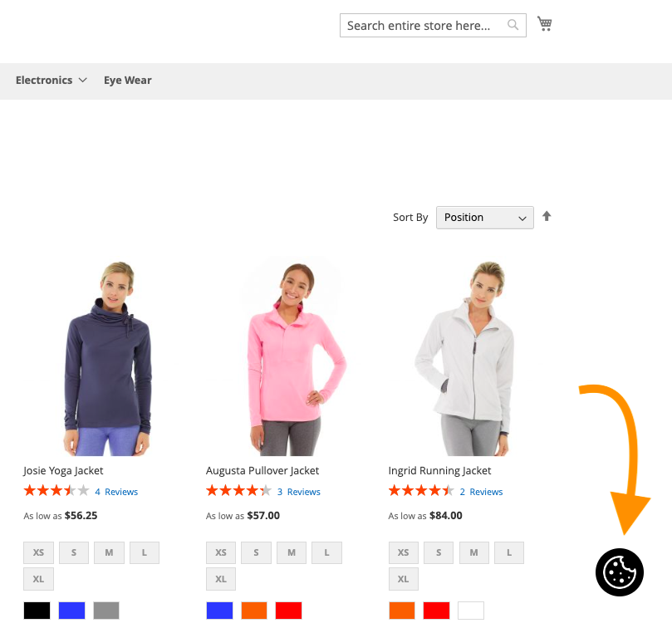The width and height of the screenshot is (672, 628).
Task: Pick blue color for Josie Yoga Jacket
Action: pos(71,611)
